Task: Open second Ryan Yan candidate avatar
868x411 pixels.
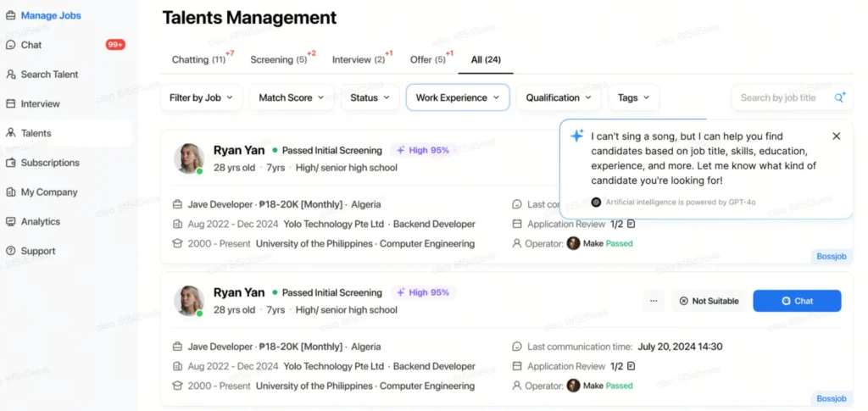Action: click(x=189, y=301)
